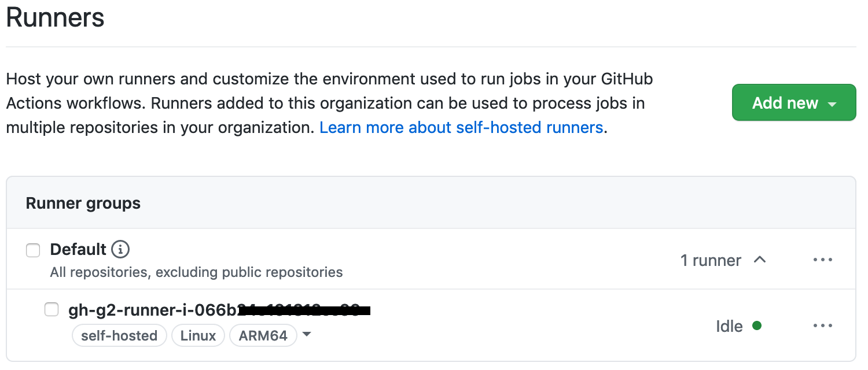
Task: Click the Linux label tag
Action: 198,336
